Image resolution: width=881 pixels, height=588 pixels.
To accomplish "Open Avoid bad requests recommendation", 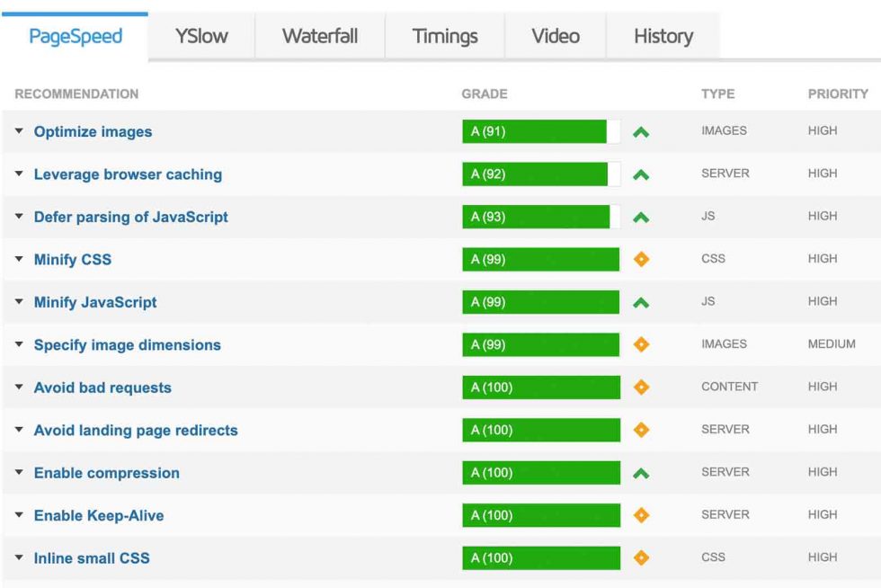I will pos(102,388).
